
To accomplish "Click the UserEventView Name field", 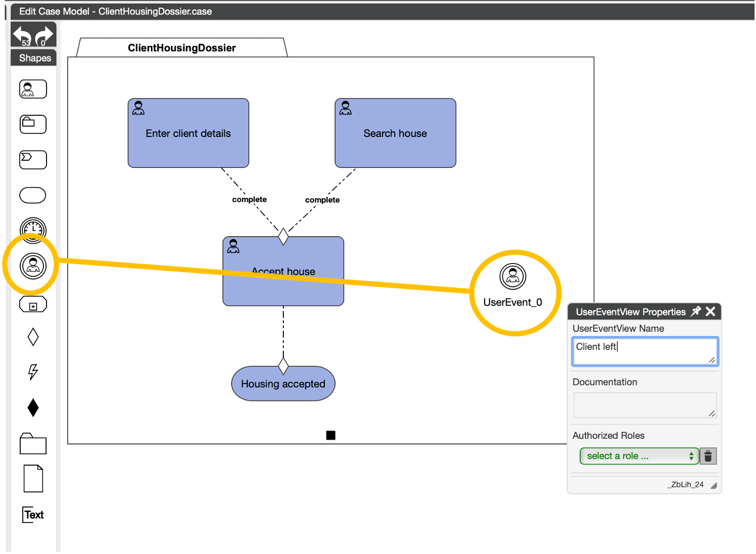I will [x=644, y=351].
